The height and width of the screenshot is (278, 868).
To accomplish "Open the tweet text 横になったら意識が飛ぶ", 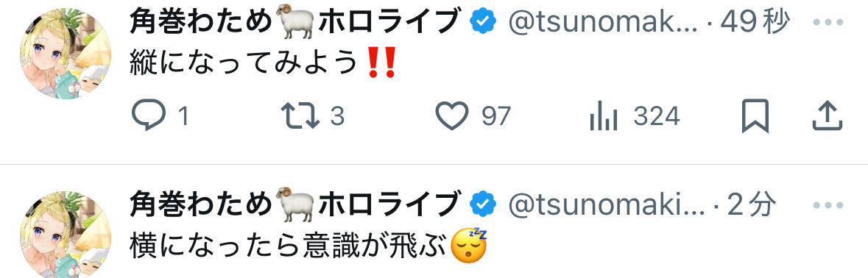I will tap(308, 247).
